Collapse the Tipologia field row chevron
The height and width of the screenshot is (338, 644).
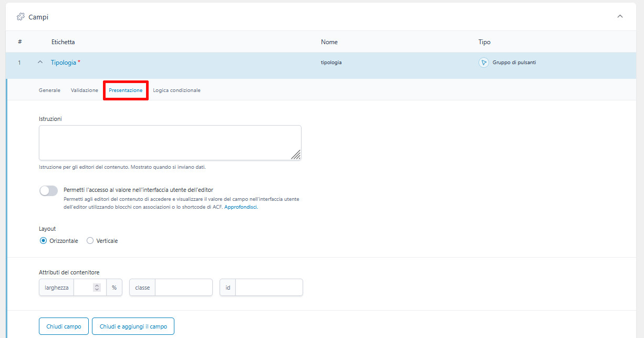click(40, 62)
